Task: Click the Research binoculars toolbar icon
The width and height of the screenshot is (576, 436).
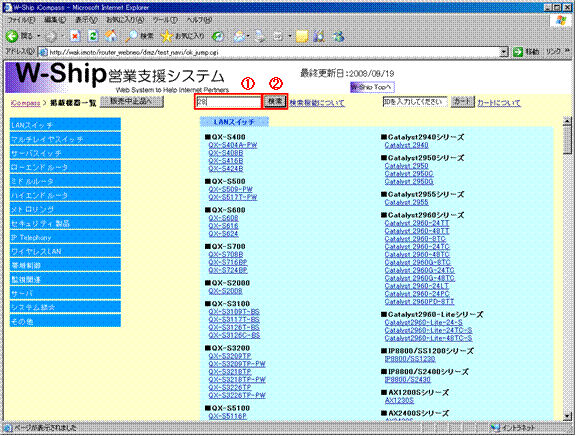Action: coord(319,36)
